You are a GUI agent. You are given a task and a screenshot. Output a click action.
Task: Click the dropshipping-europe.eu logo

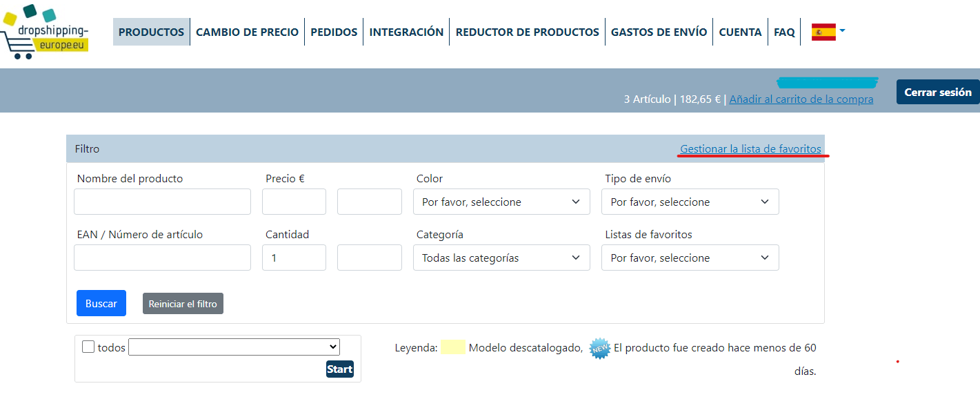45,32
